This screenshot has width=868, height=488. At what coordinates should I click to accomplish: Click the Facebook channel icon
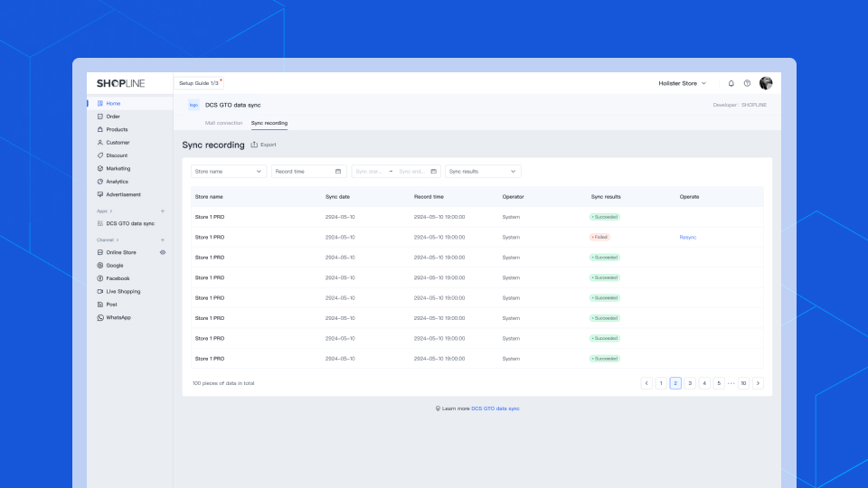99,278
